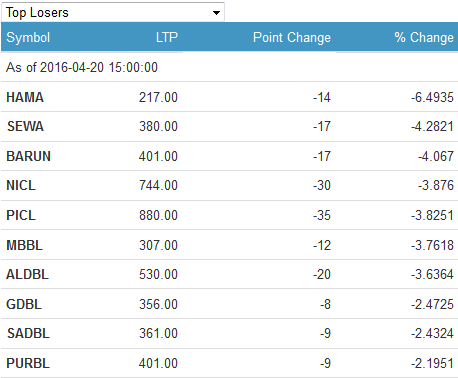The image size is (458, 378).
Task: Open the HAMA symbol link
Action: tap(25, 97)
